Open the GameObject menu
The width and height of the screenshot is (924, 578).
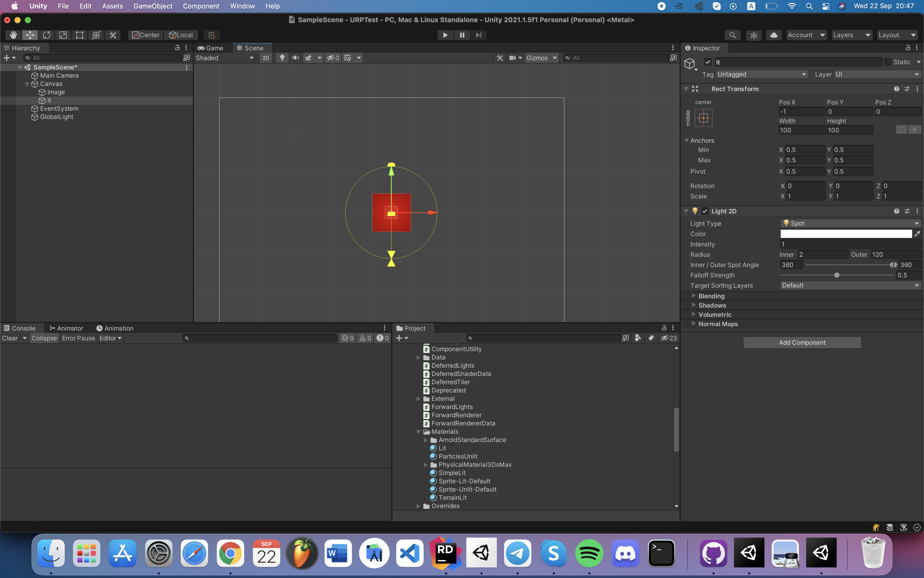click(x=153, y=6)
